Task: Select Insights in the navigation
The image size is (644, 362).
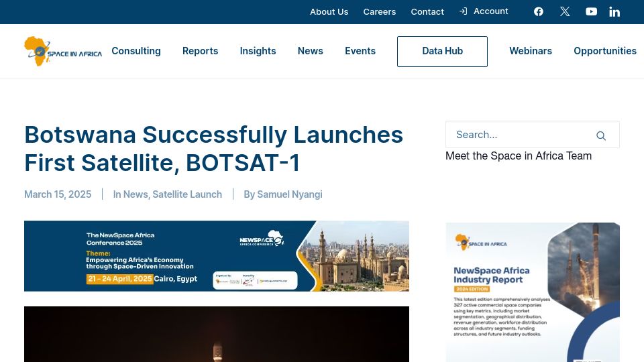Action: click(258, 51)
